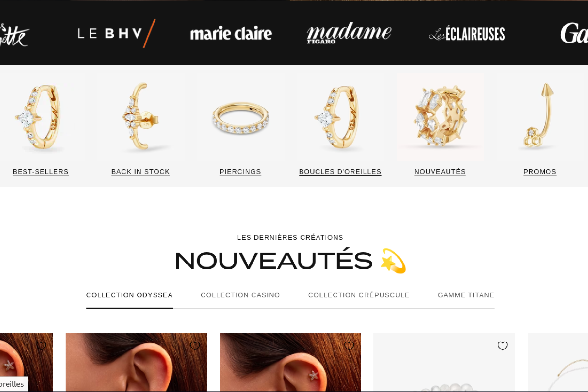Open the Best-Sellers category link
Screen dimensions: 588x392
pos(41,172)
